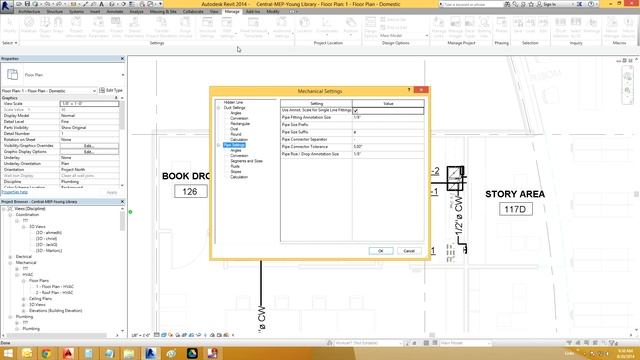Click the Object Styles ribbon icon
Screen dimensions: 640x360
[x=45, y=27]
